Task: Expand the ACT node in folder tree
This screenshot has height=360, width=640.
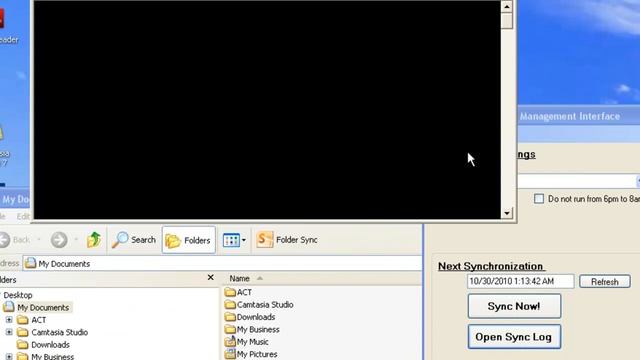Action: click(9, 320)
